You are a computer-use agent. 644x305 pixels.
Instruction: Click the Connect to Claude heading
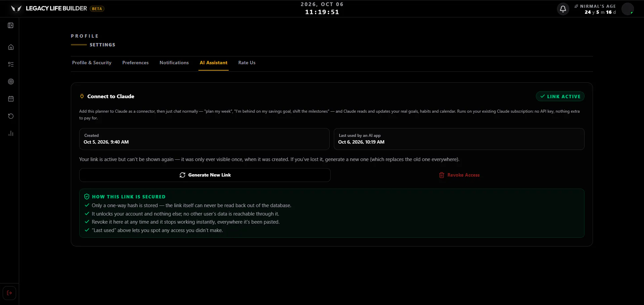pos(111,97)
